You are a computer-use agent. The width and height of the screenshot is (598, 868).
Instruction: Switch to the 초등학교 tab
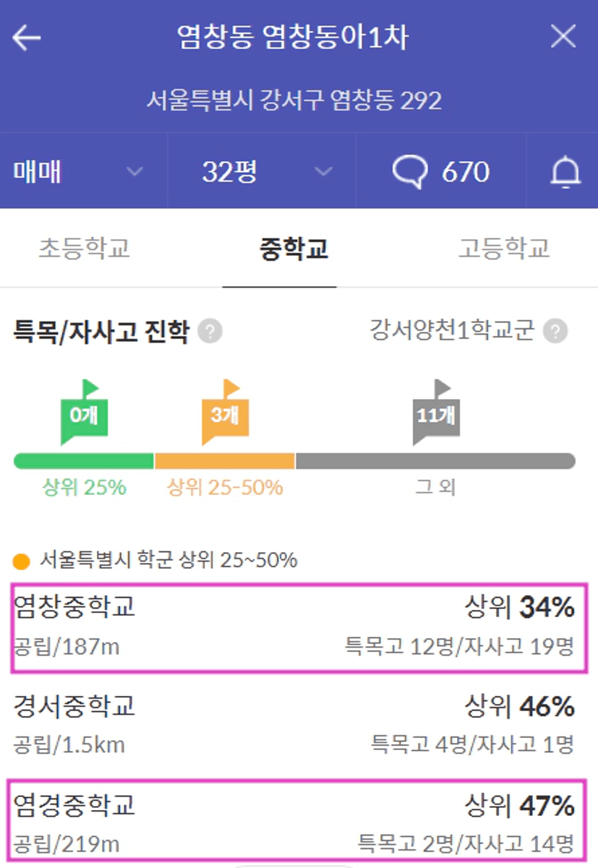[84, 249]
